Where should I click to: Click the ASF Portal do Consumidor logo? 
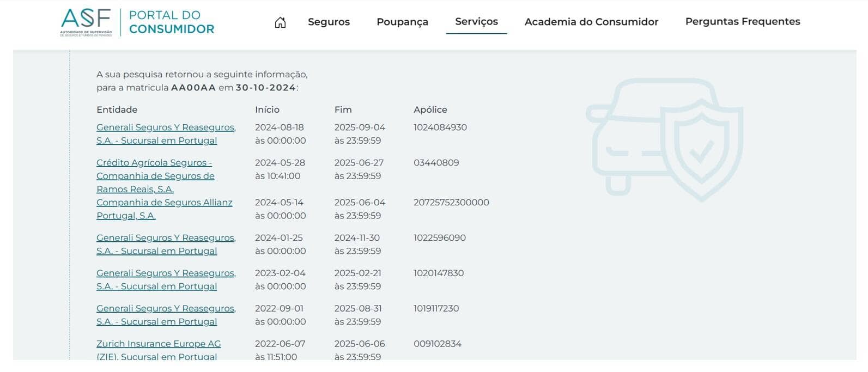pyautogui.click(x=138, y=22)
